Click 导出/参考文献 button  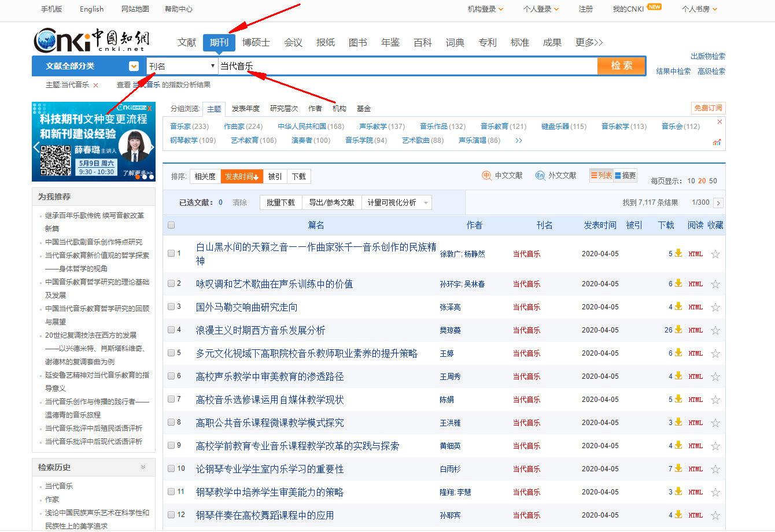(x=331, y=202)
